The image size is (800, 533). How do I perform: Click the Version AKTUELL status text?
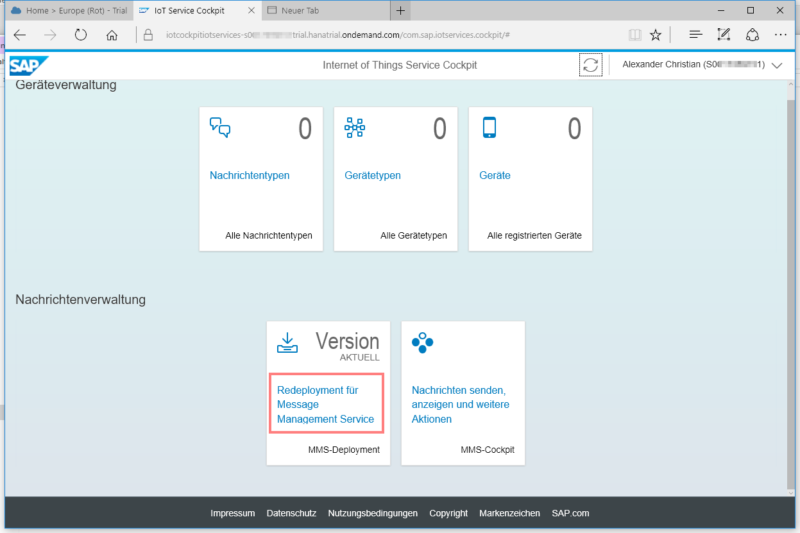347,347
